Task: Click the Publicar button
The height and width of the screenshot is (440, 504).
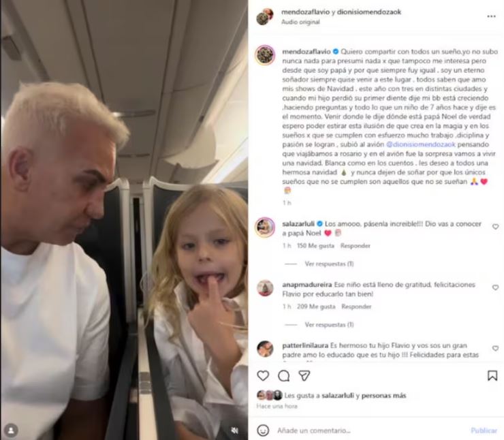Action: pos(484,430)
